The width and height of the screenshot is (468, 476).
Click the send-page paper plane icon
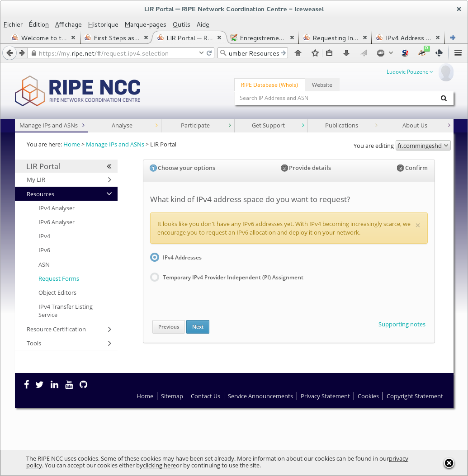(x=364, y=53)
